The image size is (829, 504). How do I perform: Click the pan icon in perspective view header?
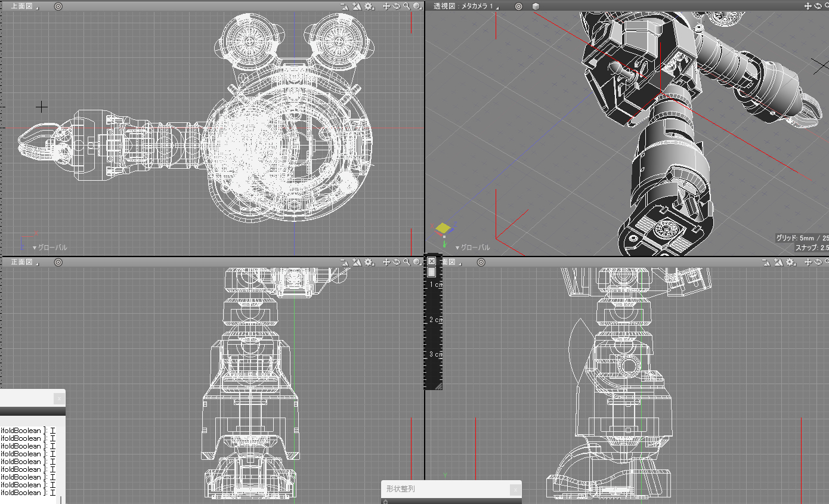pos(808,6)
